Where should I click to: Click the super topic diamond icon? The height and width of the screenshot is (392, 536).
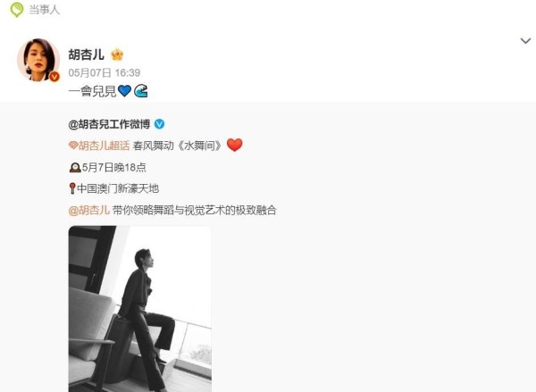pyautogui.click(x=73, y=146)
